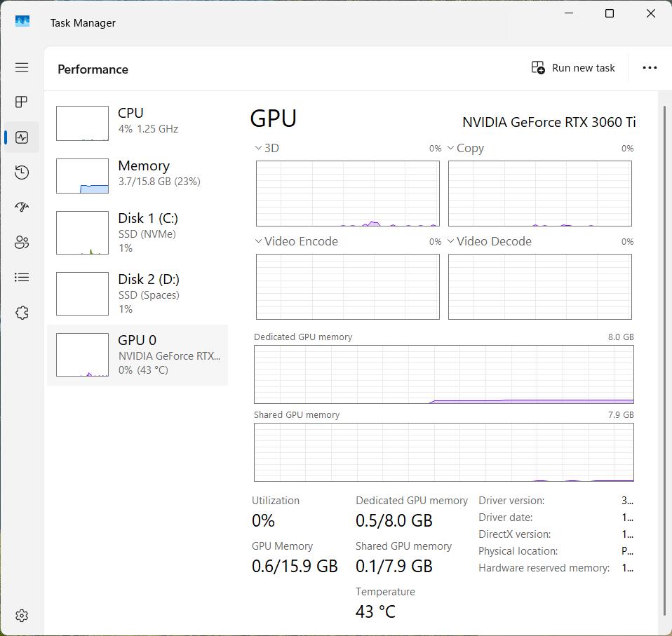
Task: Open the Video Decode engine dropdown
Action: coord(489,241)
